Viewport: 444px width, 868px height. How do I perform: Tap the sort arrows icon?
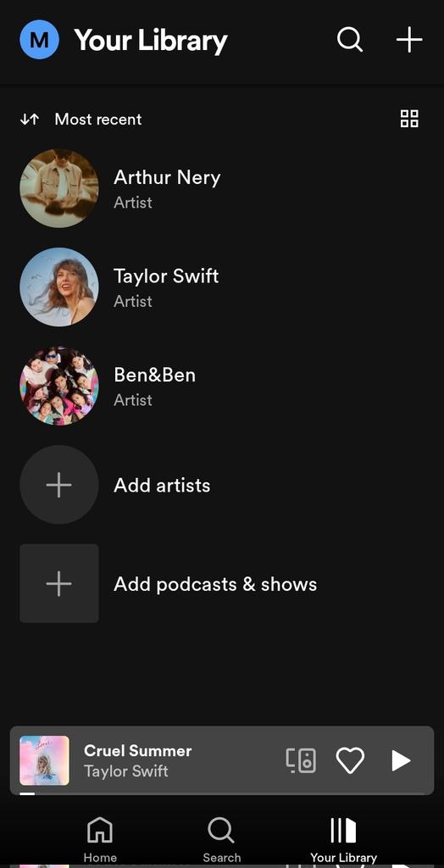[x=30, y=119]
